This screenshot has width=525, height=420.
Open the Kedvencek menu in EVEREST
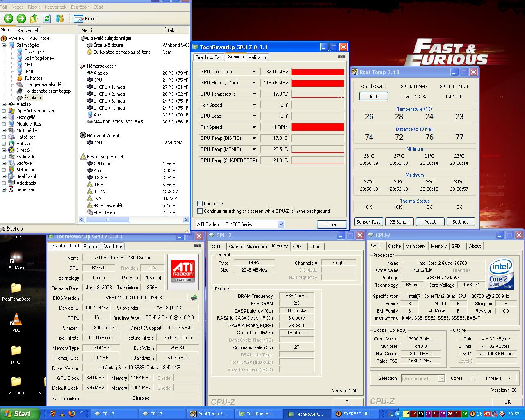[x=55, y=7]
